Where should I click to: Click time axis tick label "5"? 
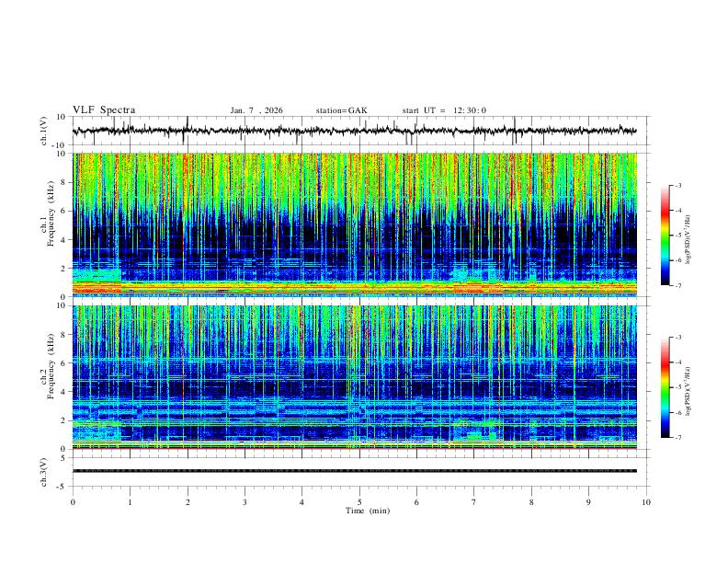click(x=359, y=502)
